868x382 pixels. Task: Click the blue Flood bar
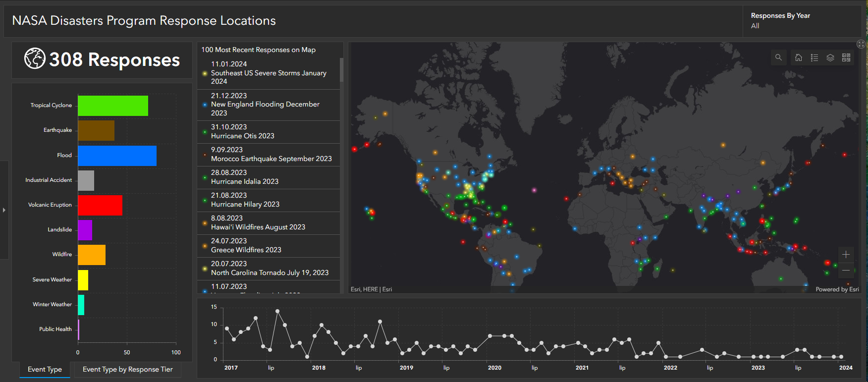pyautogui.click(x=117, y=156)
